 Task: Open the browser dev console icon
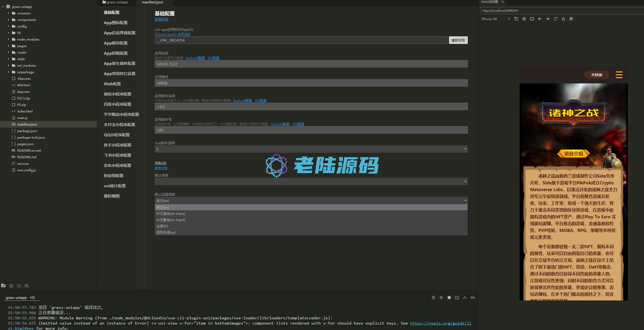(x=532, y=19)
